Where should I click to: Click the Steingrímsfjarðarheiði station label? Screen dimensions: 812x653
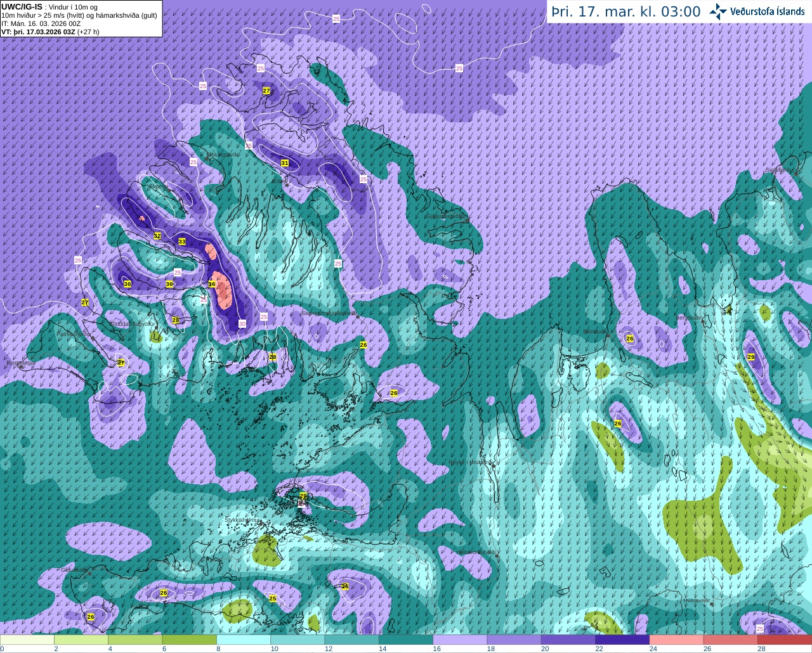pos(329,313)
